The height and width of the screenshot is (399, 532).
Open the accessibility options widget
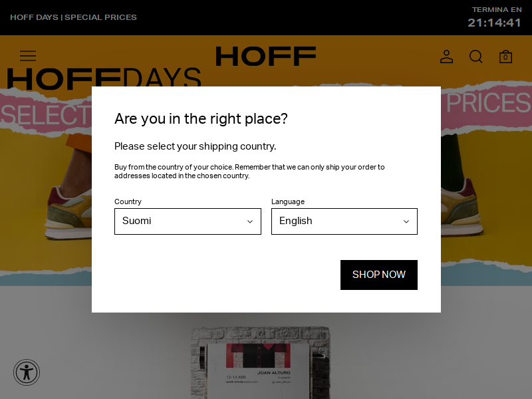tap(27, 372)
